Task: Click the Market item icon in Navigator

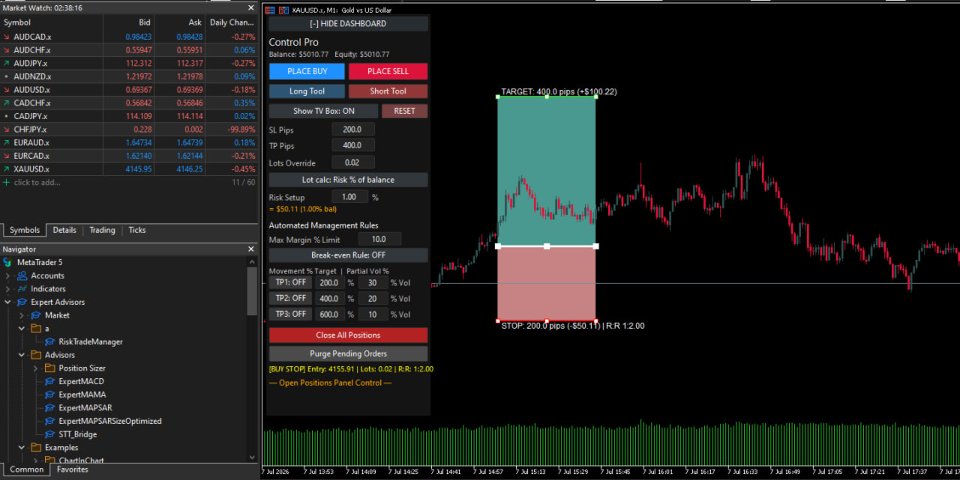Action: (36, 315)
